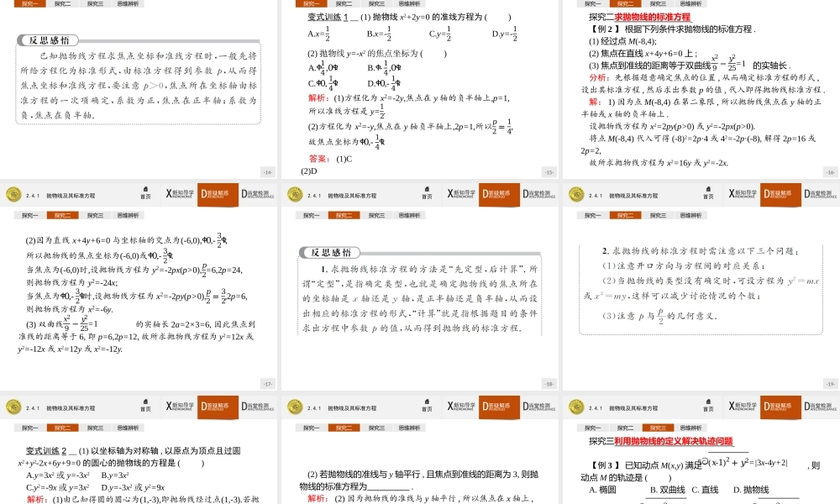Select D当堂检测 on the 变式训练 2 slide

point(257,406)
